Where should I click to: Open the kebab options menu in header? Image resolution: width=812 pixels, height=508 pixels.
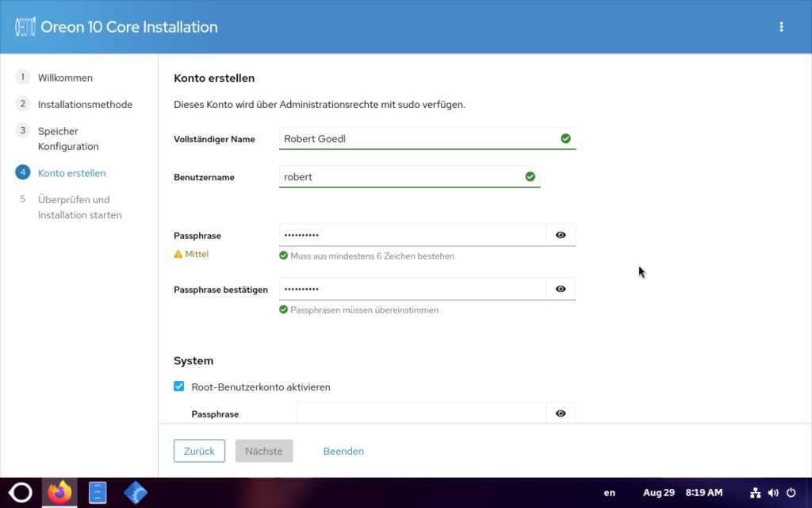[781, 27]
